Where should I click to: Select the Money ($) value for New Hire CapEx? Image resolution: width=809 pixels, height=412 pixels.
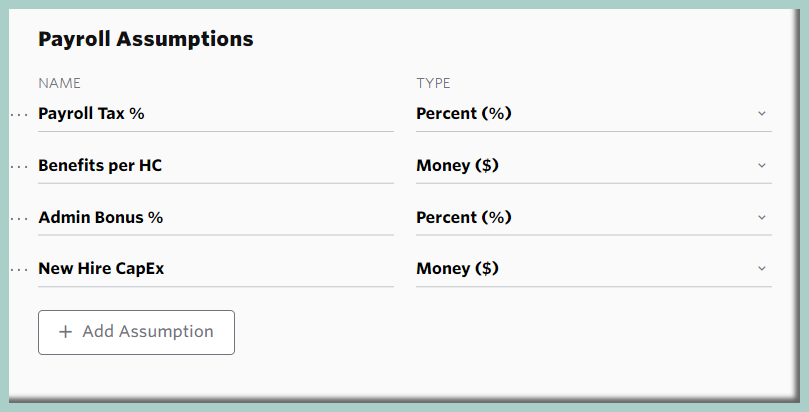point(457,269)
